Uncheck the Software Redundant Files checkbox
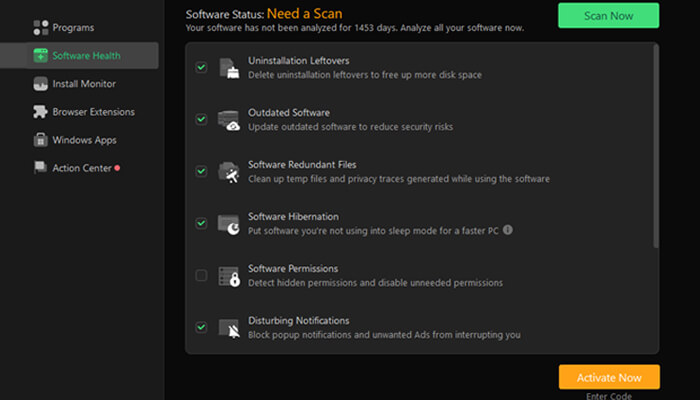The image size is (700, 400). point(201,171)
